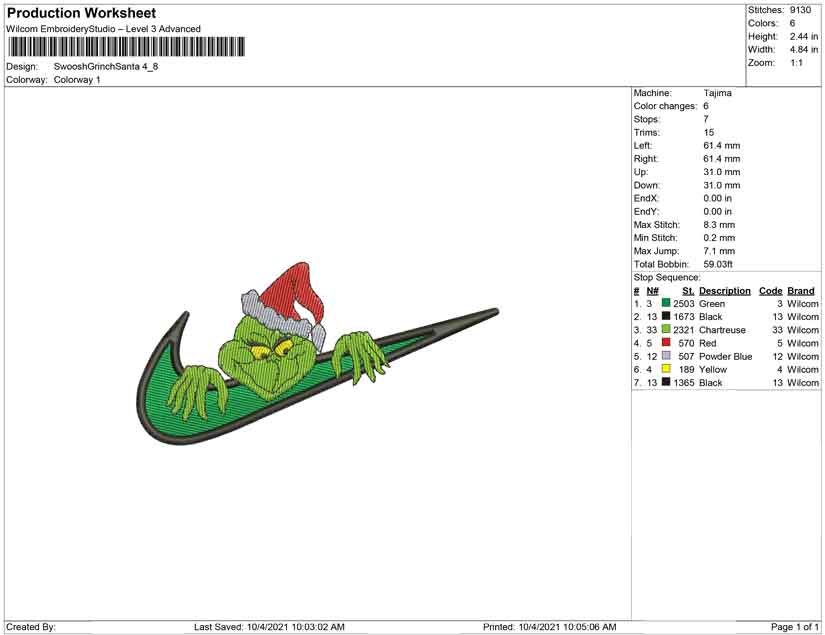
Task: Click the 'Color changes:' label
Action: pos(665,106)
